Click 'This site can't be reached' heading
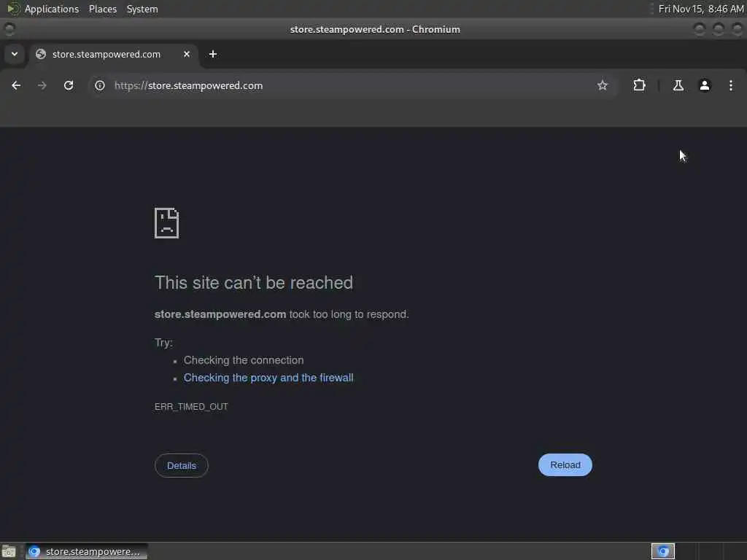 tap(253, 283)
